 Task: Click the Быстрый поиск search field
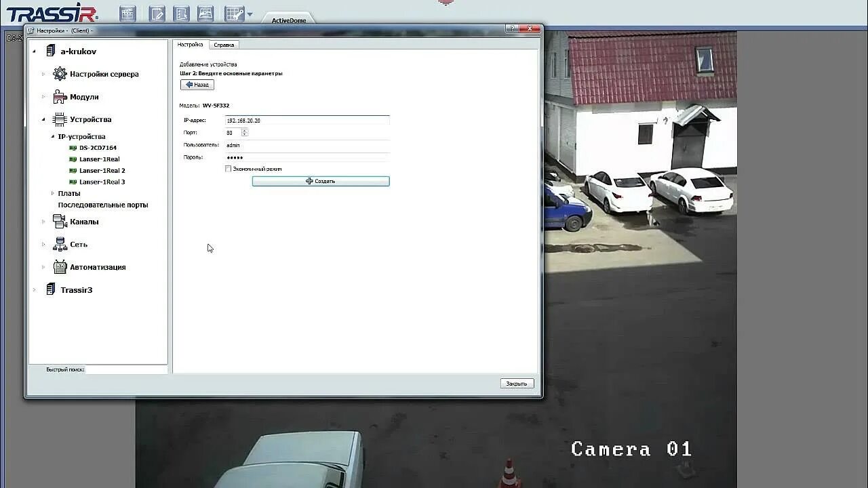tap(126, 369)
